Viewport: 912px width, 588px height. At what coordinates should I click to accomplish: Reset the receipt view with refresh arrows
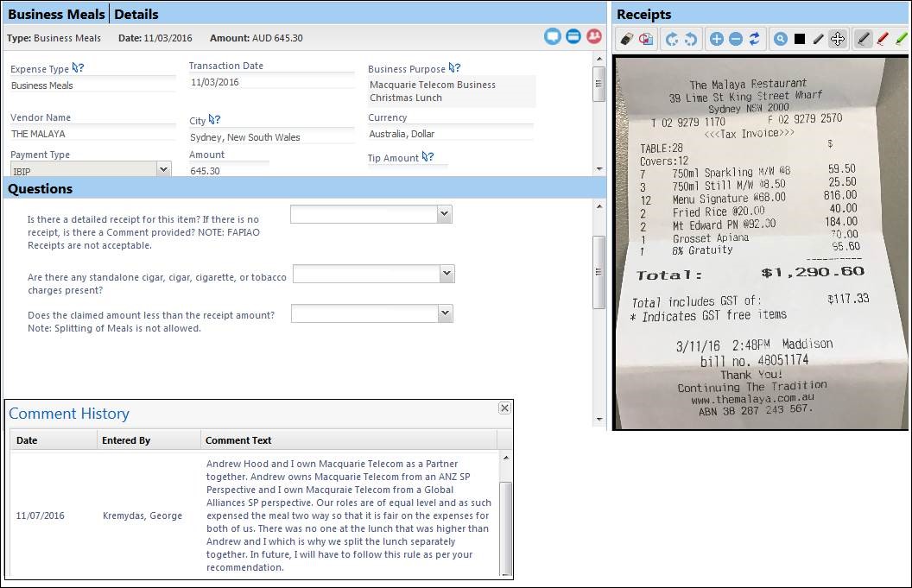click(754, 39)
